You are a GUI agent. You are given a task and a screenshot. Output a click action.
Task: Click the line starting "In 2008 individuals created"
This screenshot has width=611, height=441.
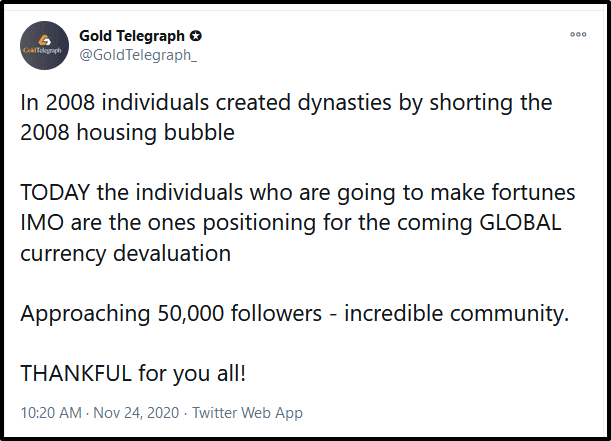point(286,103)
